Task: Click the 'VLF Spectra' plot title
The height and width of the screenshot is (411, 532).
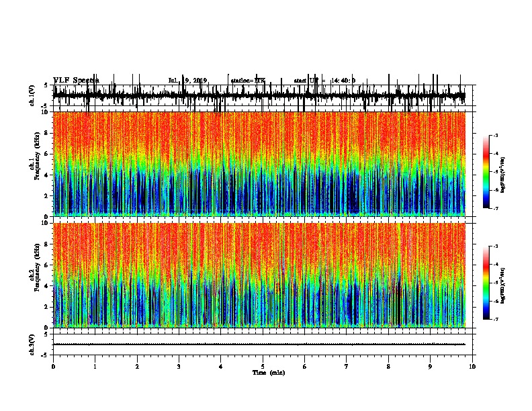Action: [x=77, y=80]
